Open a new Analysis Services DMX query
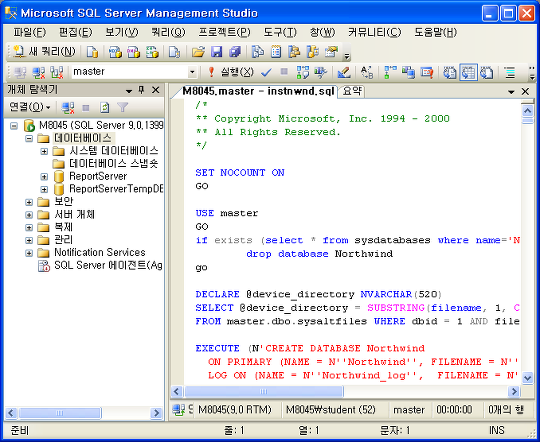This screenshot has width=540, height=442. 133,52
